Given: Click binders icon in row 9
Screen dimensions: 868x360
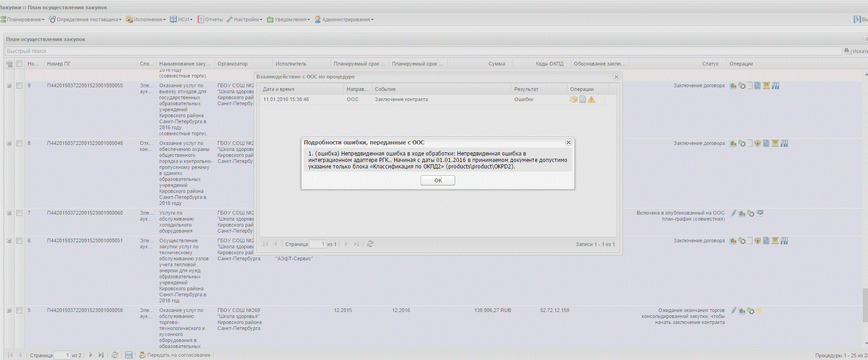Looking at the screenshot, I should click(x=776, y=85).
